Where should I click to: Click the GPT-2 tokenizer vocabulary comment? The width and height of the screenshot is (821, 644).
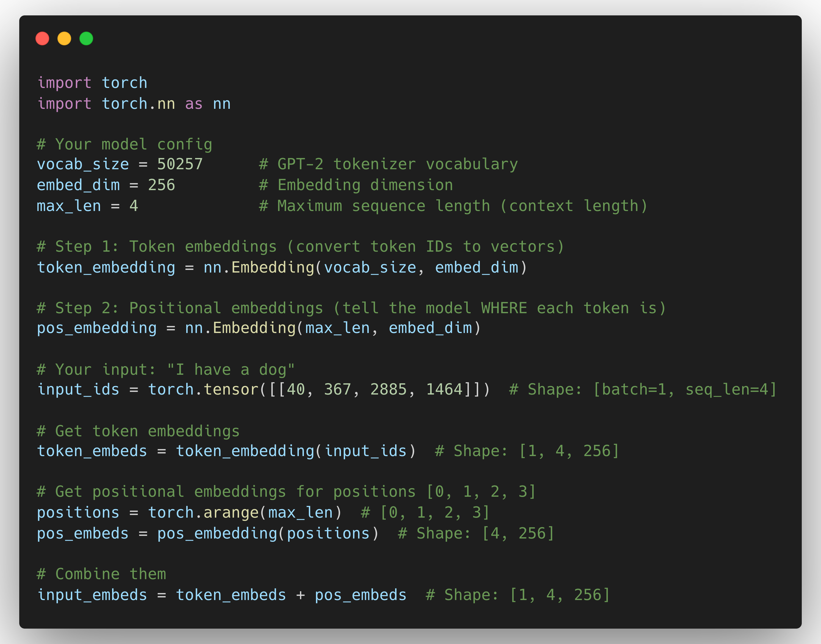pyautogui.click(x=389, y=164)
